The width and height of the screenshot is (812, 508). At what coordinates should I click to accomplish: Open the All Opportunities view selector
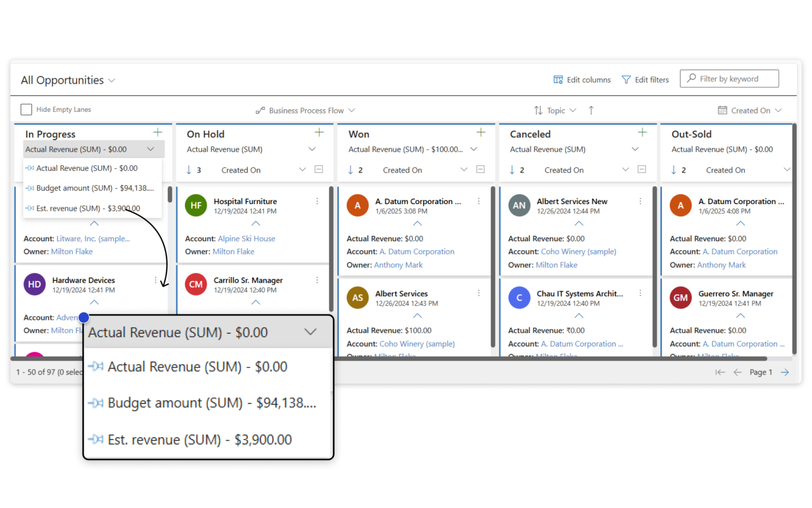[68, 80]
